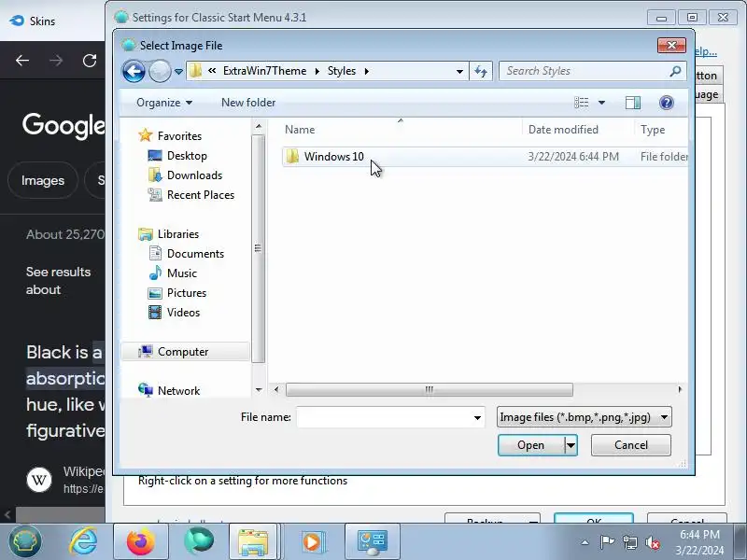This screenshot has height=560, width=747.
Task: Open the Image files type filter dropdown
Action: (585, 417)
